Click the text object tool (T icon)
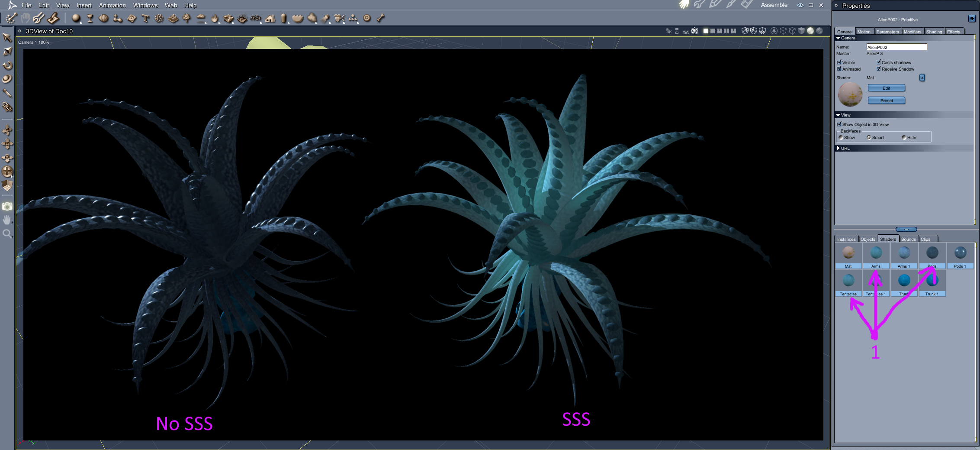Viewport: 980px width, 450px height. (145, 18)
